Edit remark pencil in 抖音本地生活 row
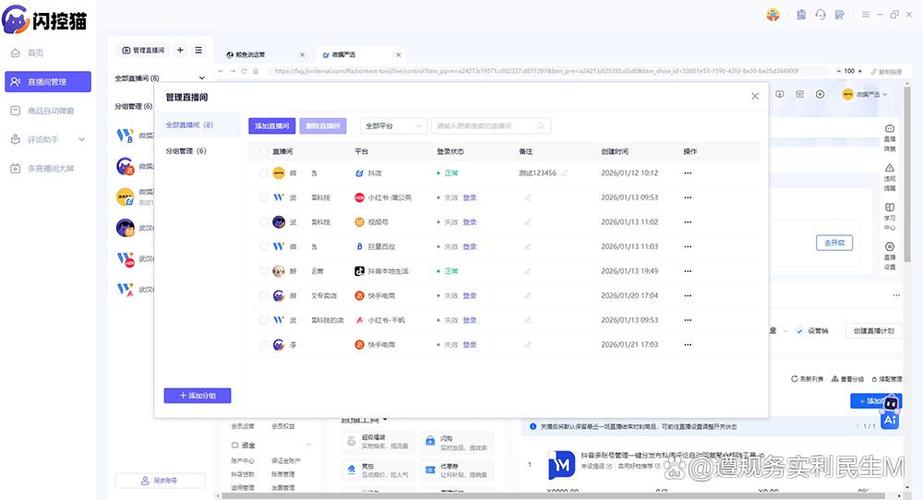The height and width of the screenshot is (500, 923). [527, 271]
